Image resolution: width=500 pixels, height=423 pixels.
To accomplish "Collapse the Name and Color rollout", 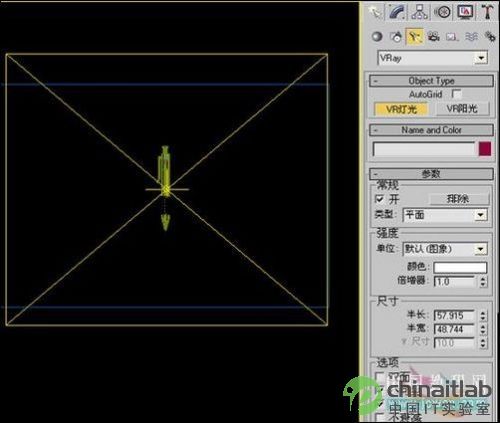I will click(431, 130).
